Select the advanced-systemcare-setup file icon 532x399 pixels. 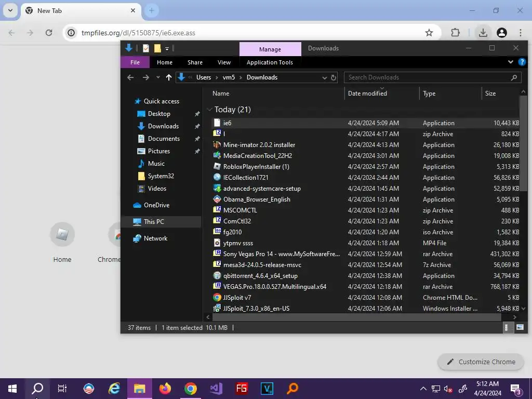217,188
